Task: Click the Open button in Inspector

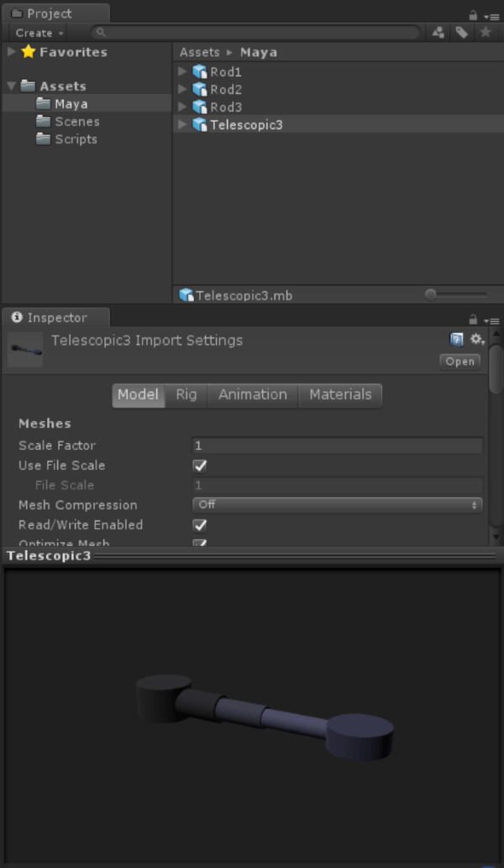Action: (x=459, y=361)
